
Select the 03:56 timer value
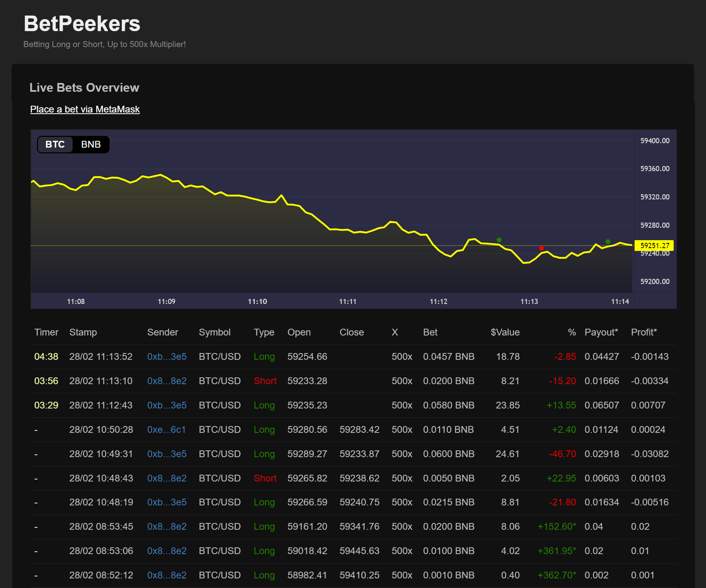46,381
